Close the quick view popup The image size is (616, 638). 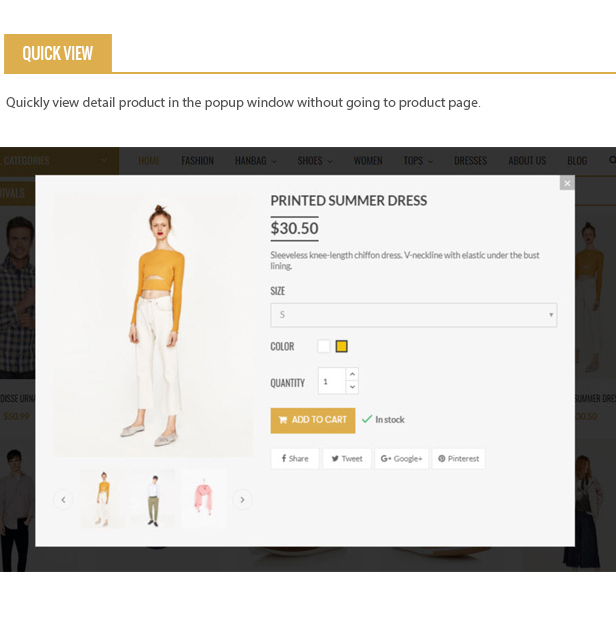pos(567,183)
